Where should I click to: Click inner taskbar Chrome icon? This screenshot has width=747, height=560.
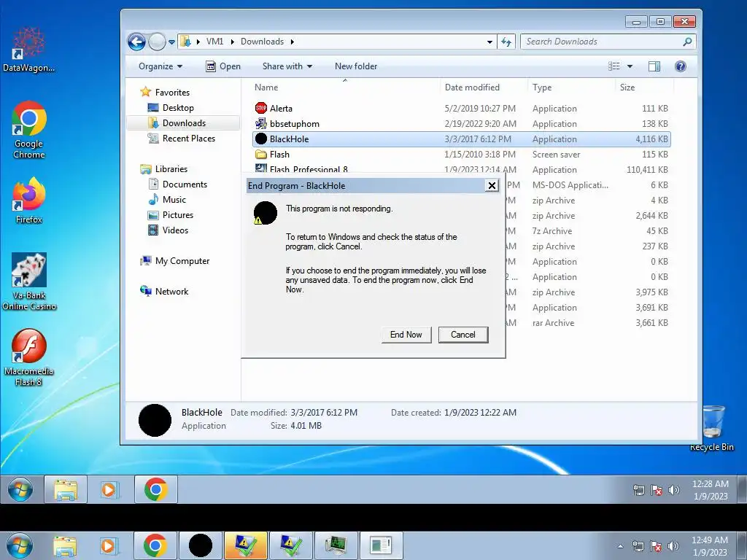click(156, 489)
